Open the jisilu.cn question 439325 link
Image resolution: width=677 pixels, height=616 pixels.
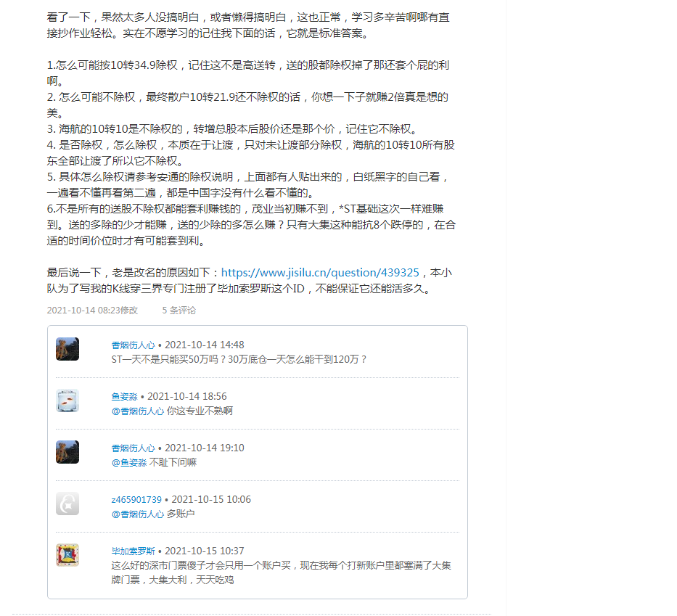(320, 272)
